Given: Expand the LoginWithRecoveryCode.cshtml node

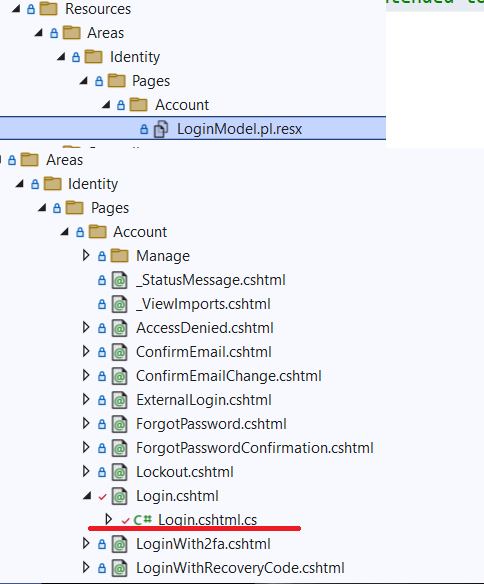Looking at the screenshot, I should coord(86,568).
